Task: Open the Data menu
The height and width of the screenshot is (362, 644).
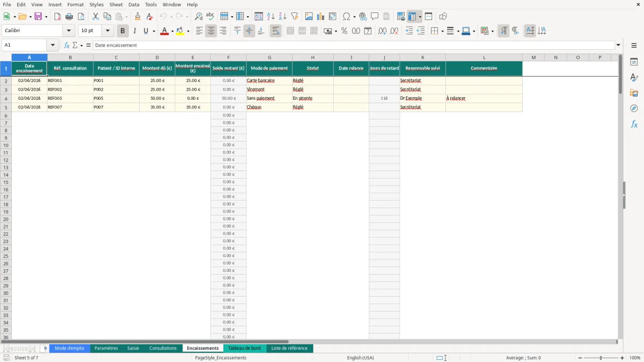Action: pos(134,4)
